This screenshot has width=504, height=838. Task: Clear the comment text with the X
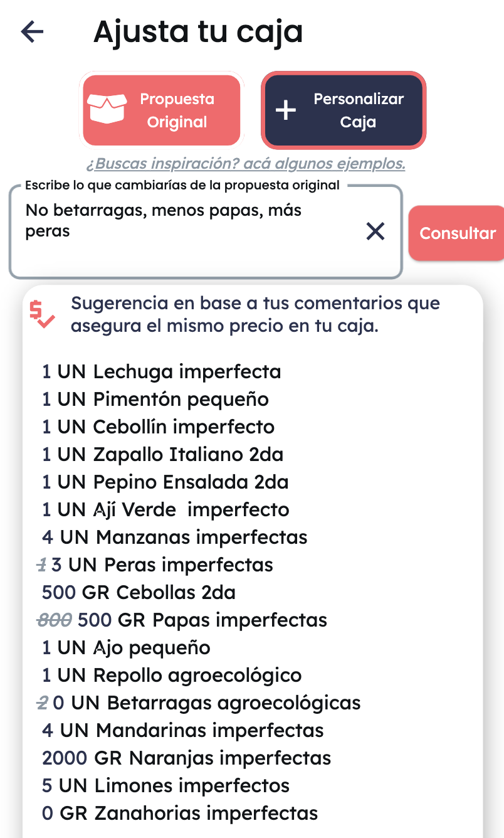375,231
